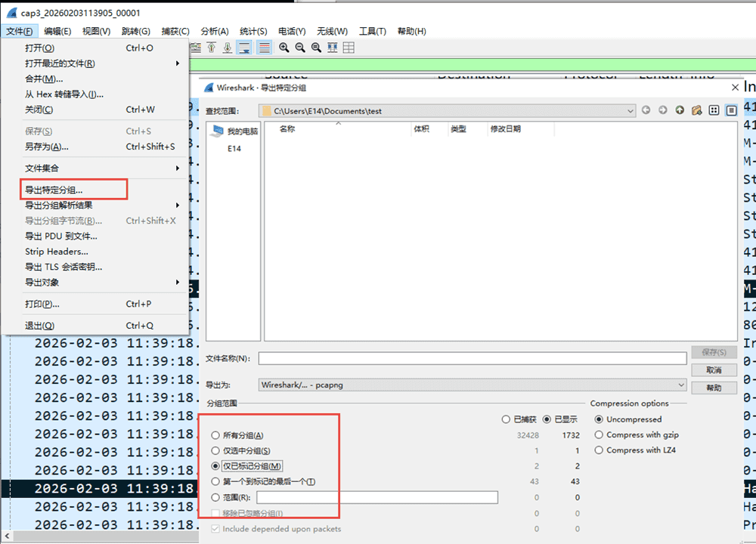Select the 所有分组 radio option

click(216, 435)
